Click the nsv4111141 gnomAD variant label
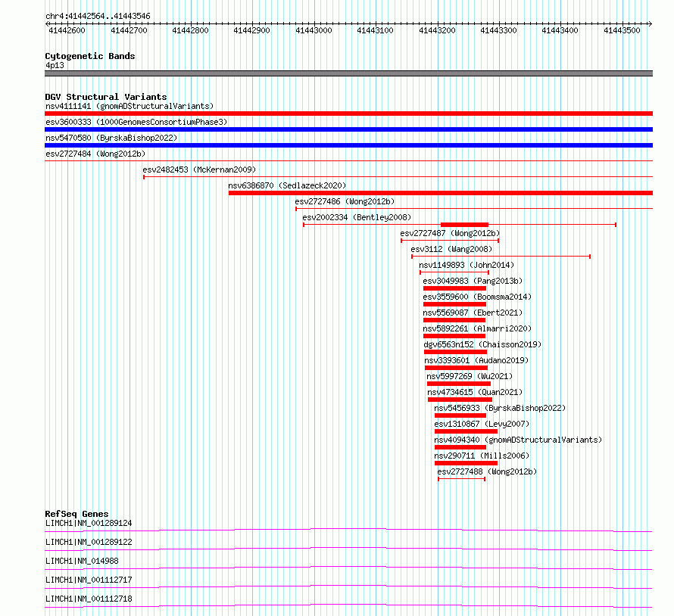The image size is (674, 616). (x=129, y=106)
